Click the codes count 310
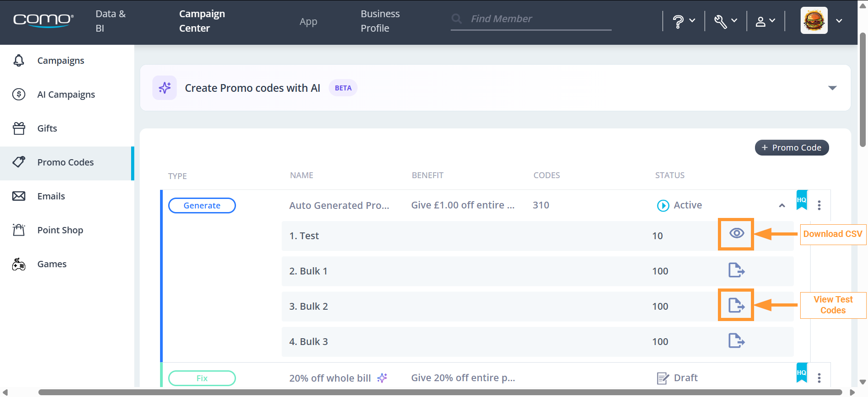The width and height of the screenshot is (868, 397). [541, 205]
